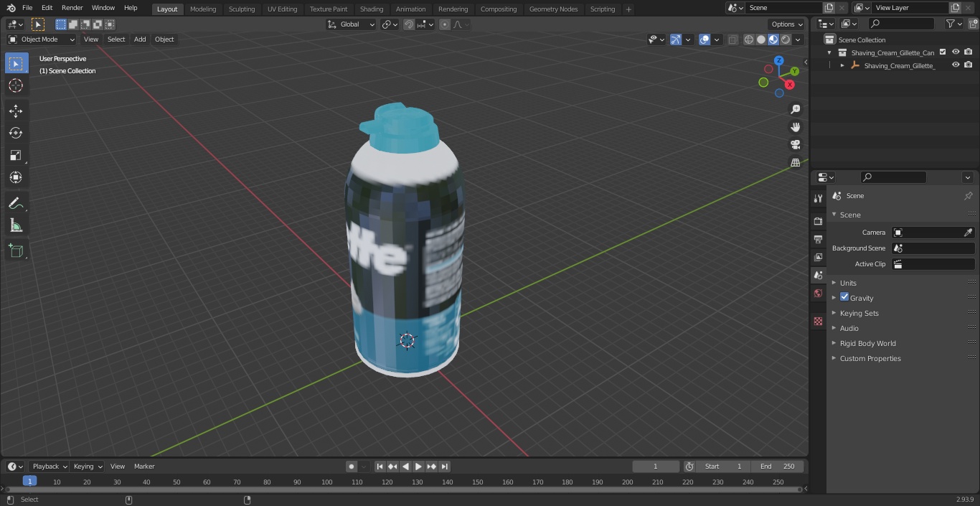
Task: Expand the Shaving_Cream_Gillette_ object tree row
Action: tap(842, 65)
